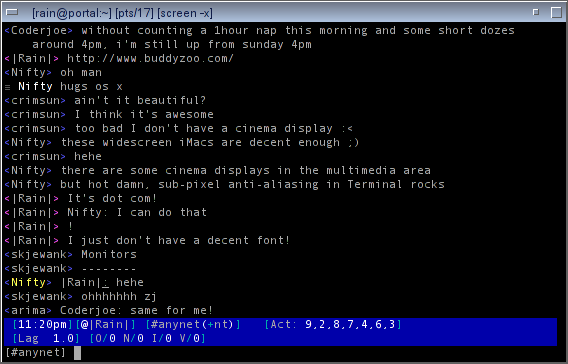The width and height of the screenshot is (568, 364).
Task: Click the Coderjoe message about 1hour nap
Action: point(259,30)
